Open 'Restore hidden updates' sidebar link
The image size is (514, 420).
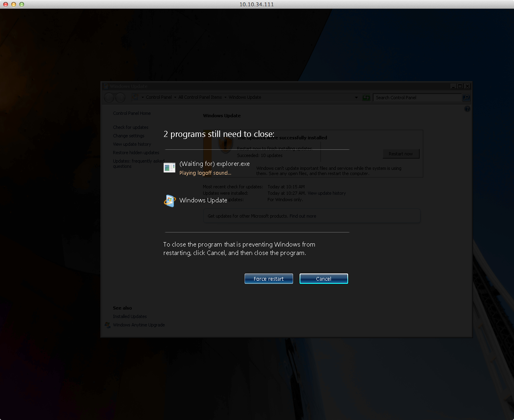coord(136,153)
